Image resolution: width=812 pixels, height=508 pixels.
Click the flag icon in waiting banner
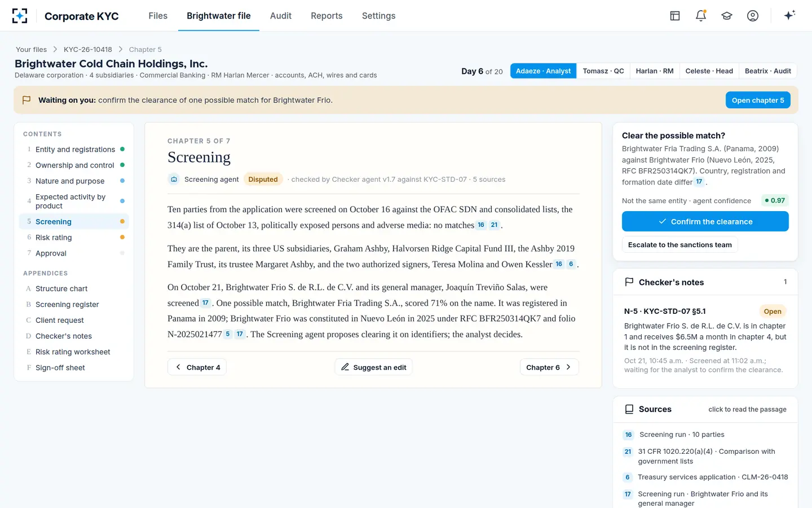(x=26, y=100)
